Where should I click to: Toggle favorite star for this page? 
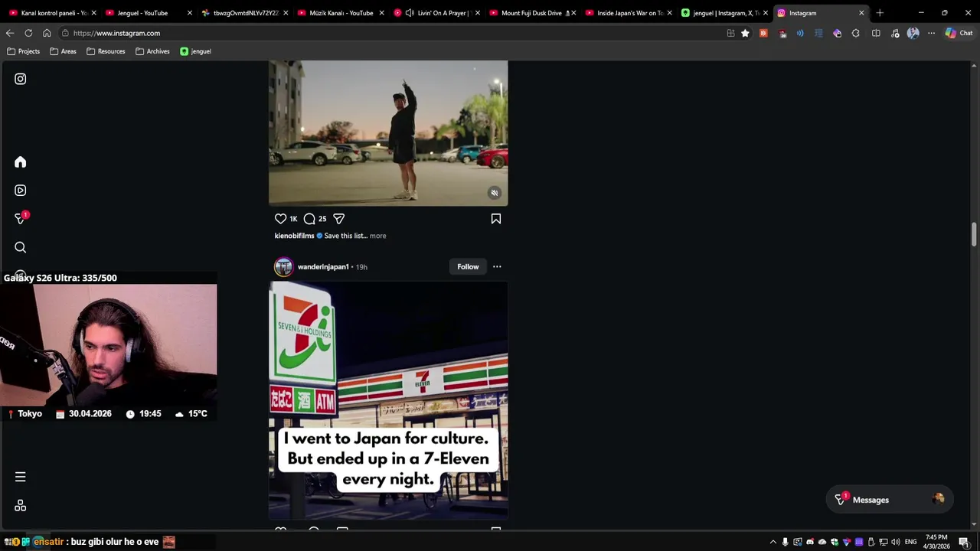745,33
